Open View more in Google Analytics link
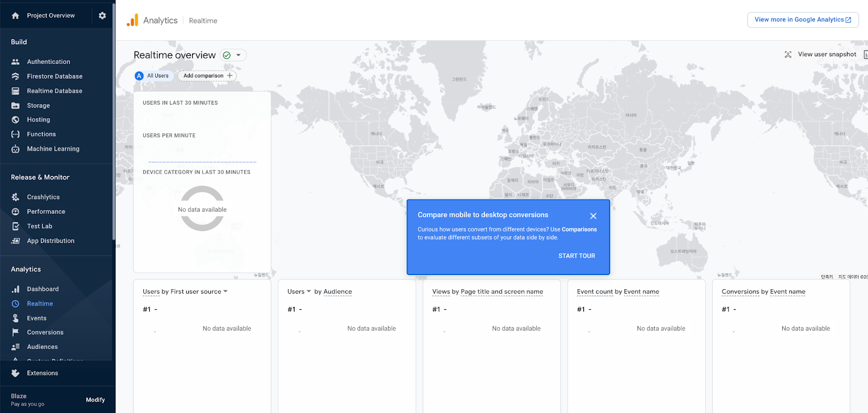 (x=802, y=20)
